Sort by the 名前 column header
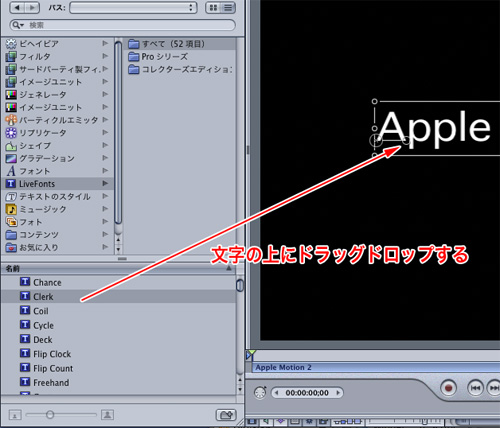The height and width of the screenshot is (428, 500). coord(119,268)
